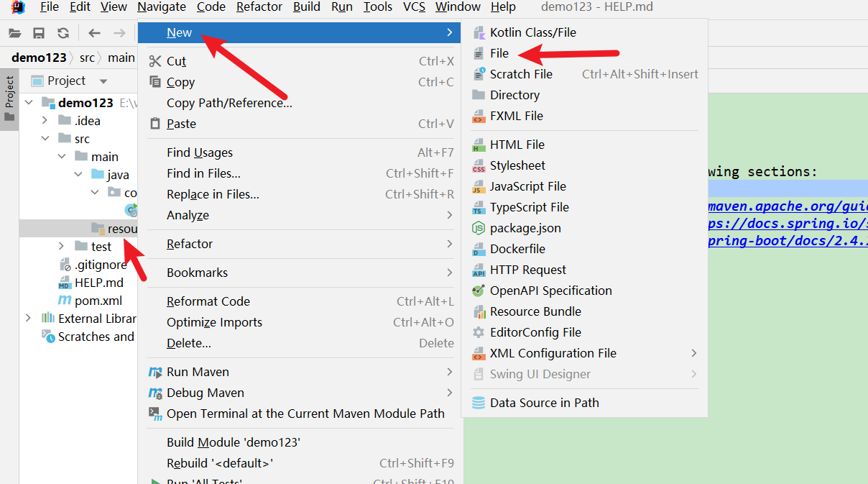Click the Back navigation arrow
868x484 pixels.
94,32
